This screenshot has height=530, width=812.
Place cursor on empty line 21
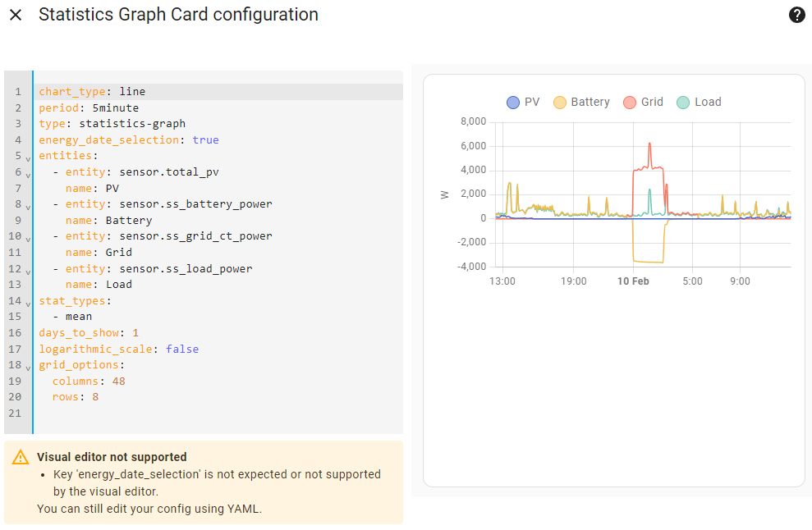(218, 413)
